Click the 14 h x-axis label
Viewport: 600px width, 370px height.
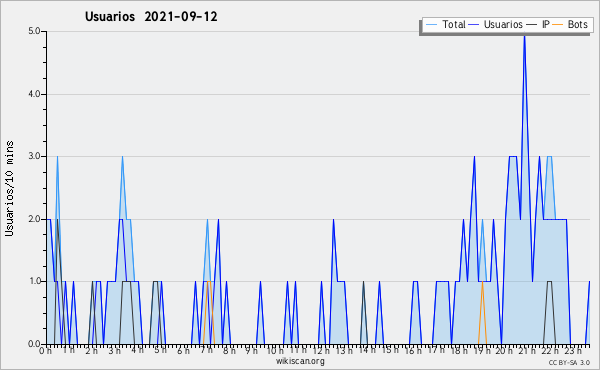[x=367, y=350]
